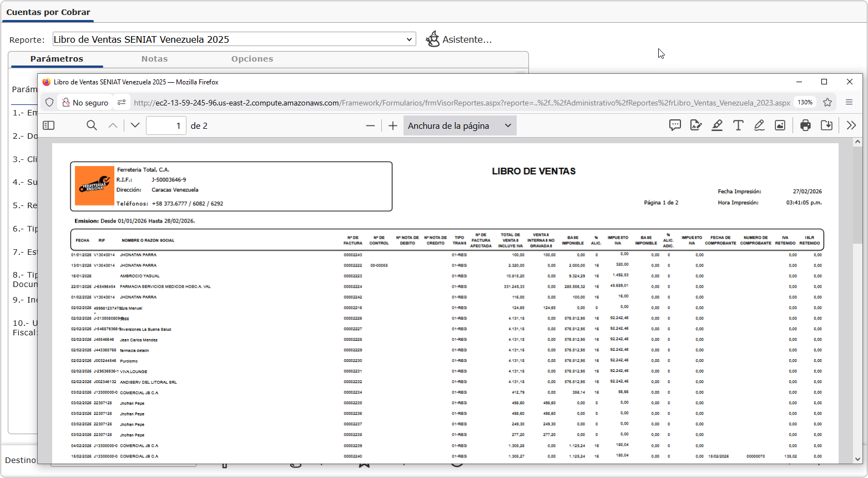Open find in document search

click(x=92, y=125)
